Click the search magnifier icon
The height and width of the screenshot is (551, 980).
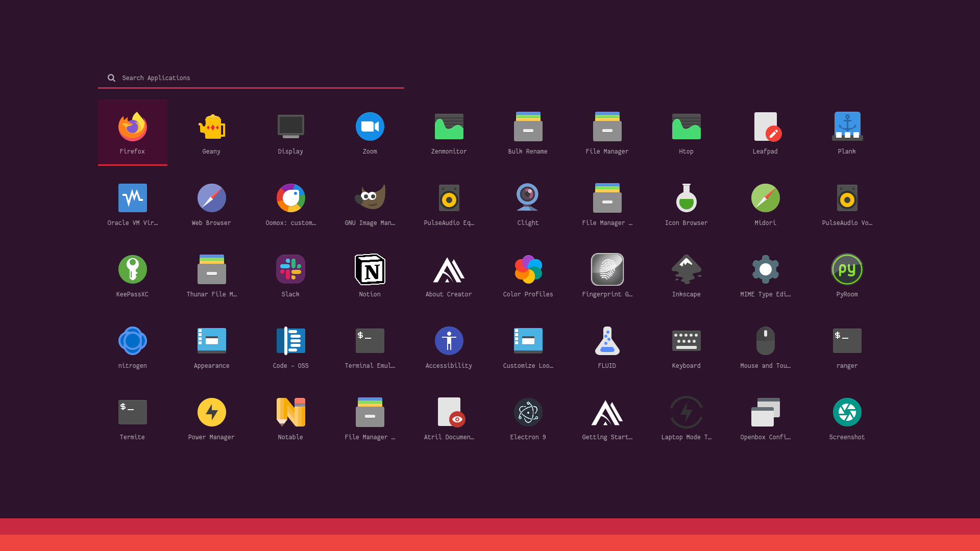(111, 78)
